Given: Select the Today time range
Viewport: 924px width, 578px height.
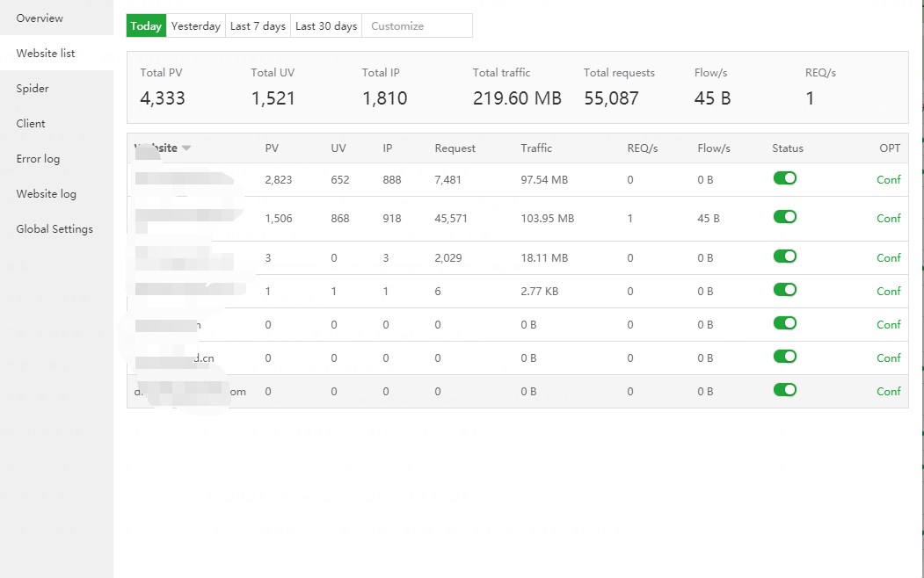Looking at the screenshot, I should coord(146,25).
